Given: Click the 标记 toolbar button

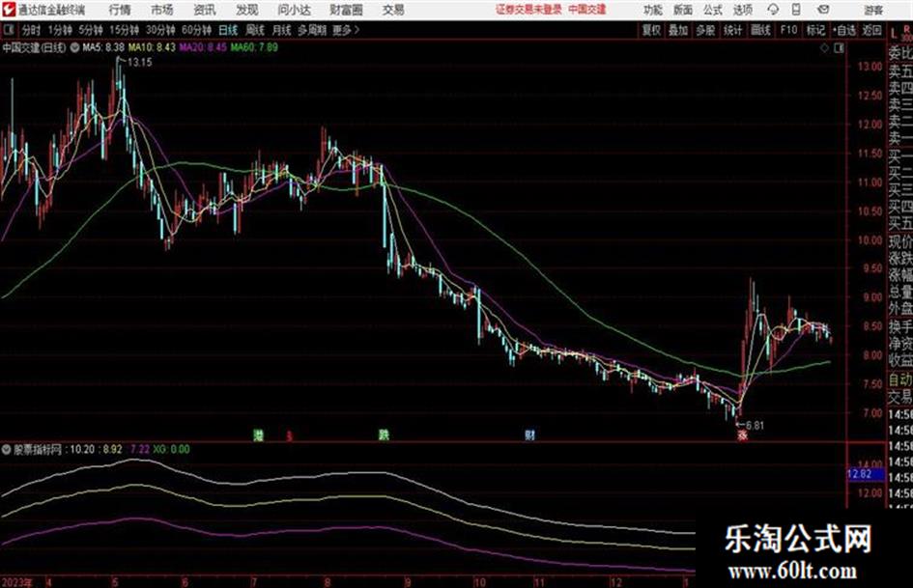Looking at the screenshot, I should [x=815, y=30].
